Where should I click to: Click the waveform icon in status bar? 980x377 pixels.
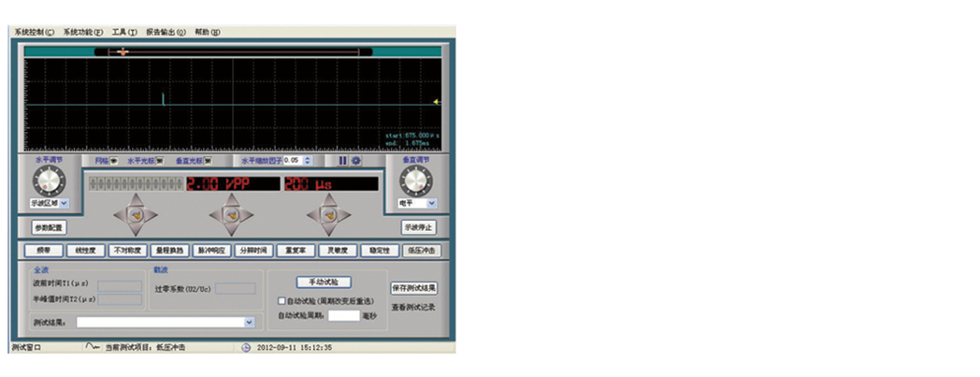(x=92, y=347)
